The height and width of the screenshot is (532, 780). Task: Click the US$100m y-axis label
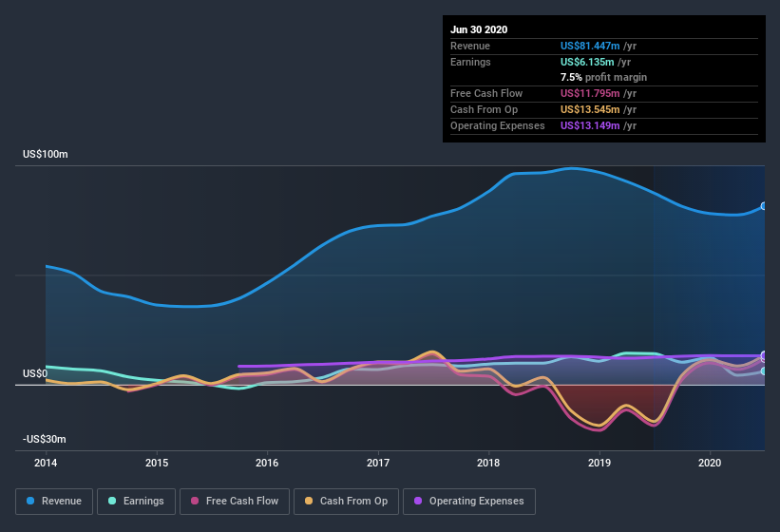46,154
